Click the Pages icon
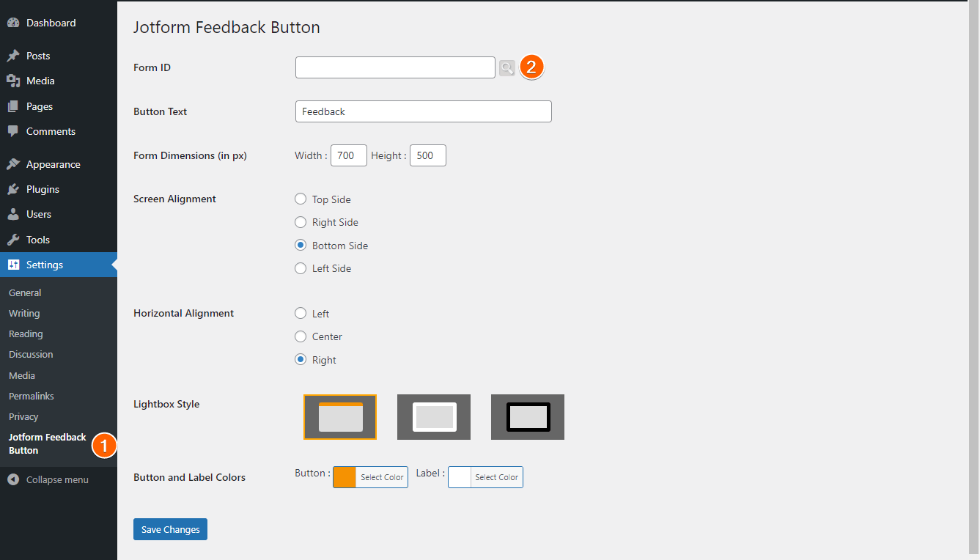 pos(13,106)
